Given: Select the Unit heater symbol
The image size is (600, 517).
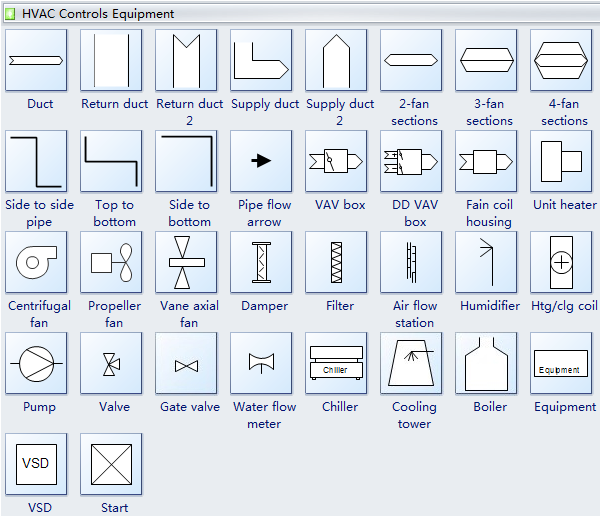Looking at the screenshot, I should 561,161.
